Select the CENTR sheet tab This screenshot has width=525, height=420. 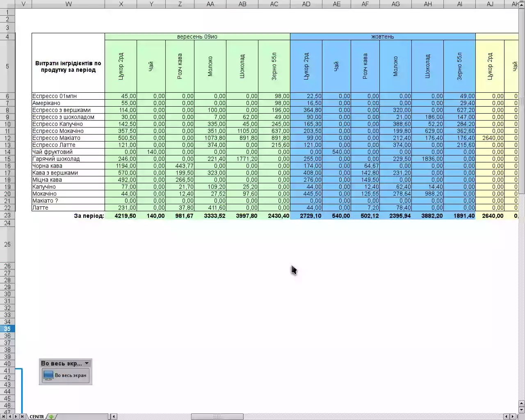pyautogui.click(x=37, y=417)
